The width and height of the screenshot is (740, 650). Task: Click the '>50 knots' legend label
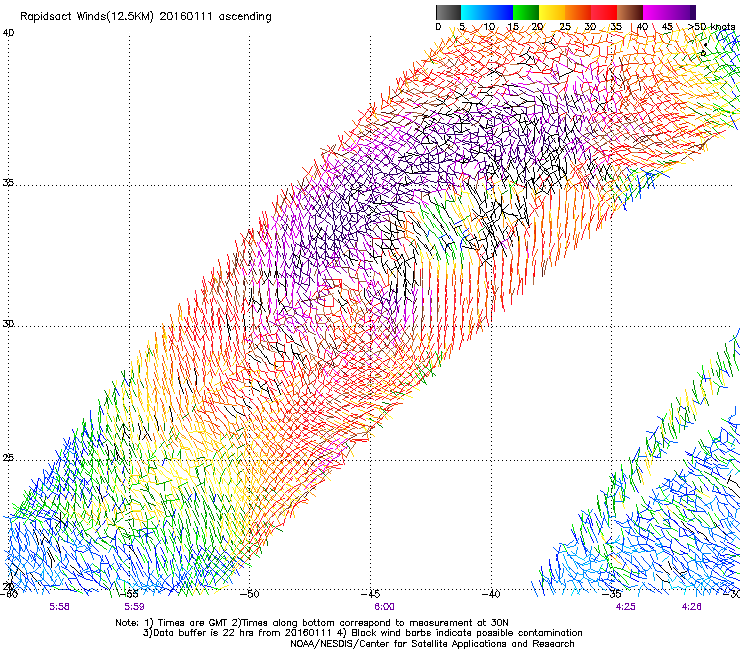(x=711, y=26)
